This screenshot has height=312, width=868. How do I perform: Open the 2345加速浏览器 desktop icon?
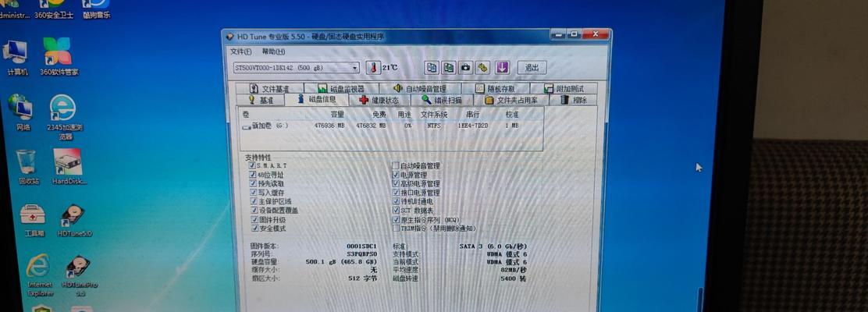64,117
